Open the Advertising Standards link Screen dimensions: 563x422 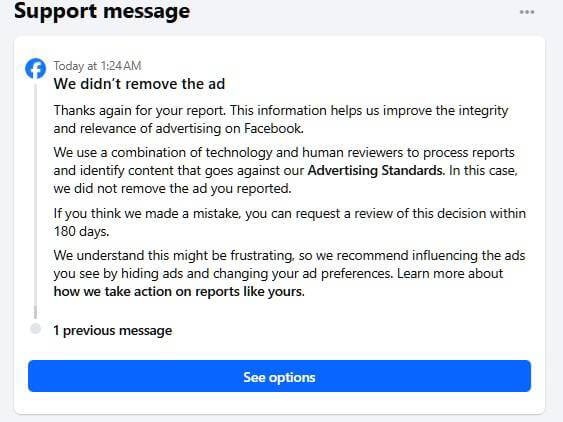click(x=376, y=170)
